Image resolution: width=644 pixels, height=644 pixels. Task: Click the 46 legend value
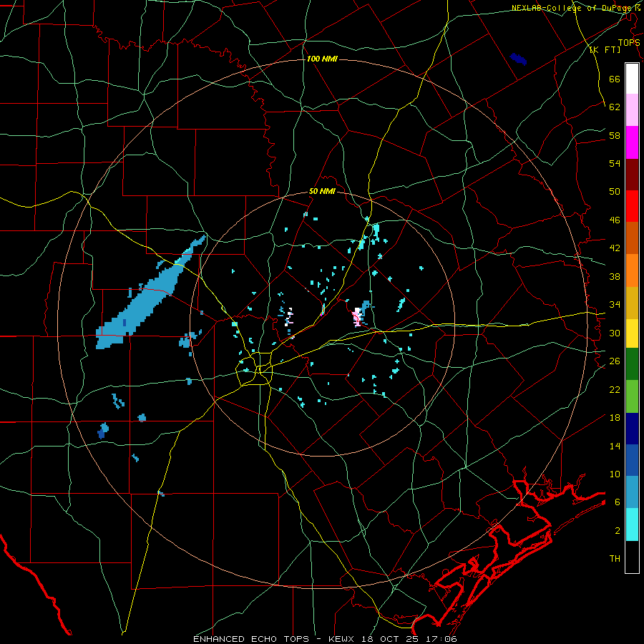615,220
